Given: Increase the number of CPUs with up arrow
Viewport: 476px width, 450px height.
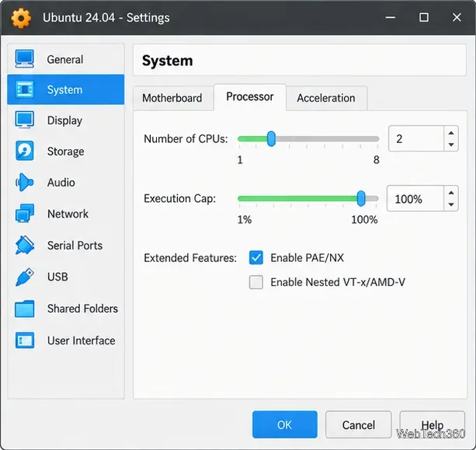Looking at the screenshot, I should click(x=451, y=133).
